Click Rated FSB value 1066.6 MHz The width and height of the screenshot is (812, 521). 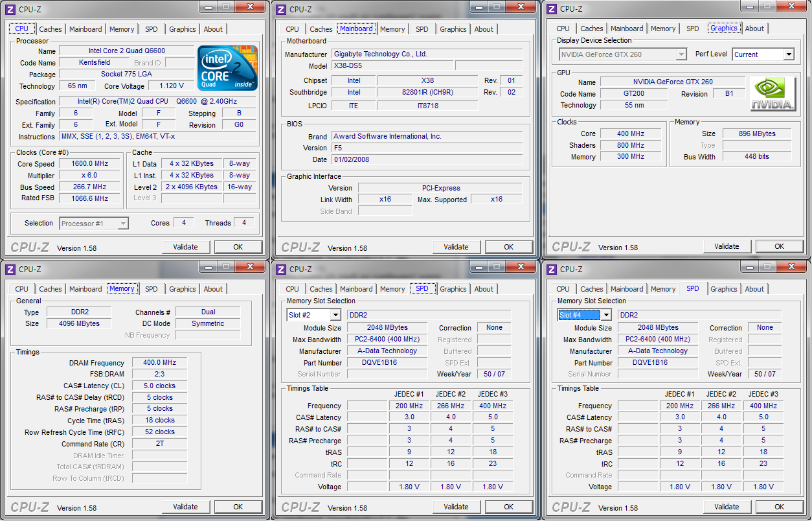[90, 199]
